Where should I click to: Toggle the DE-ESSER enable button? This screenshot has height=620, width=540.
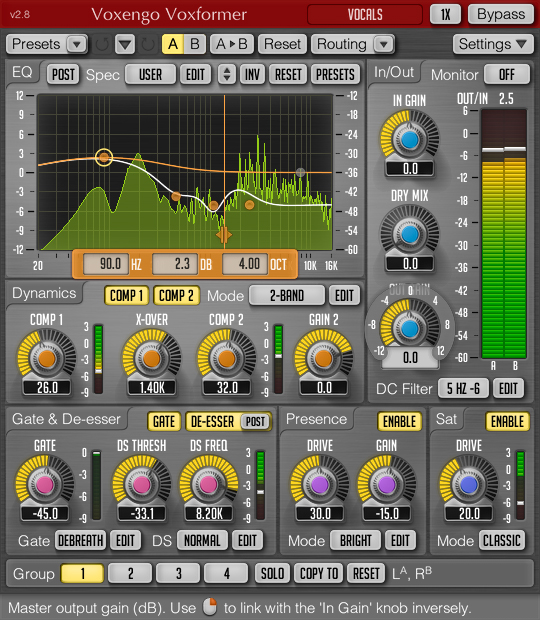[213, 422]
